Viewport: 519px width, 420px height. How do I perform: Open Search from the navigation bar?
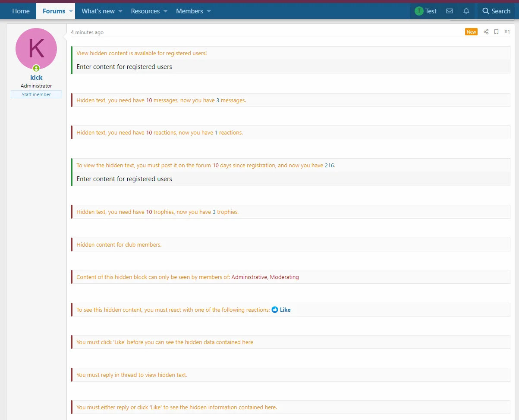pos(496,11)
